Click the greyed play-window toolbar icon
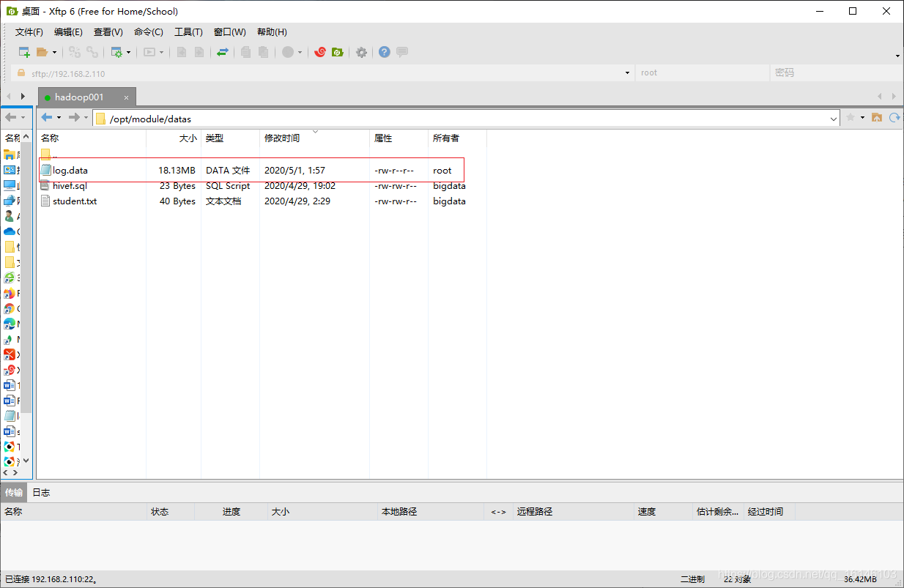The width and height of the screenshot is (904, 588). [149, 52]
